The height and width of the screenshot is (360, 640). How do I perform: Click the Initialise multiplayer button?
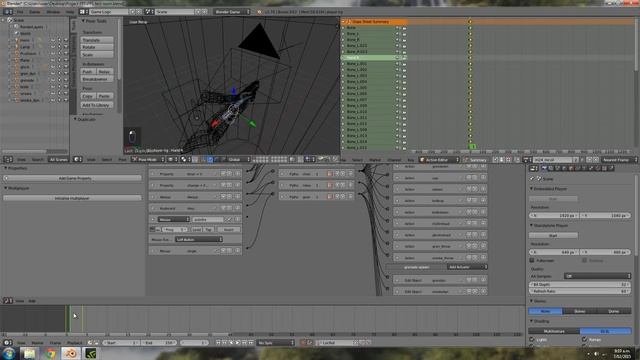(73, 198)
